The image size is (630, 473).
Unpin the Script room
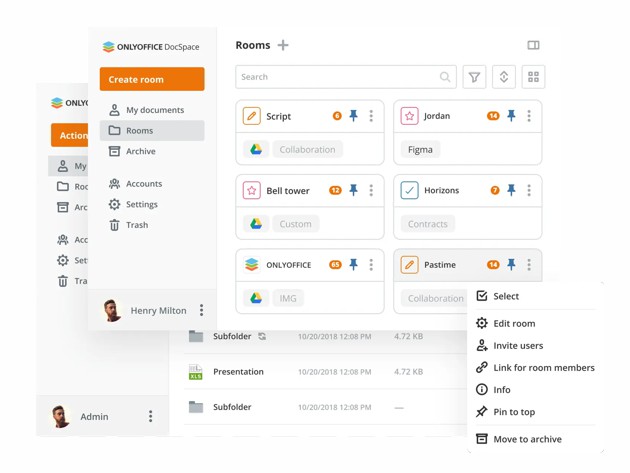[x=354, y=116]
